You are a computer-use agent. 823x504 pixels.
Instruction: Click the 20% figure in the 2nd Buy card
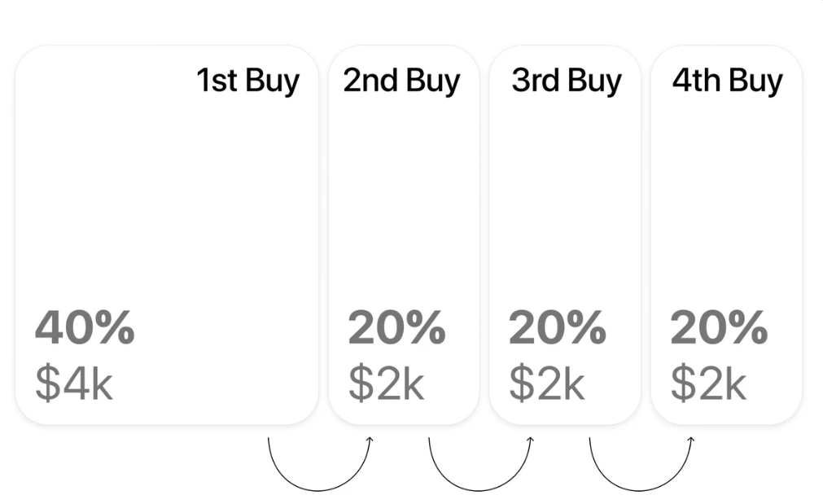coord(396,327)
